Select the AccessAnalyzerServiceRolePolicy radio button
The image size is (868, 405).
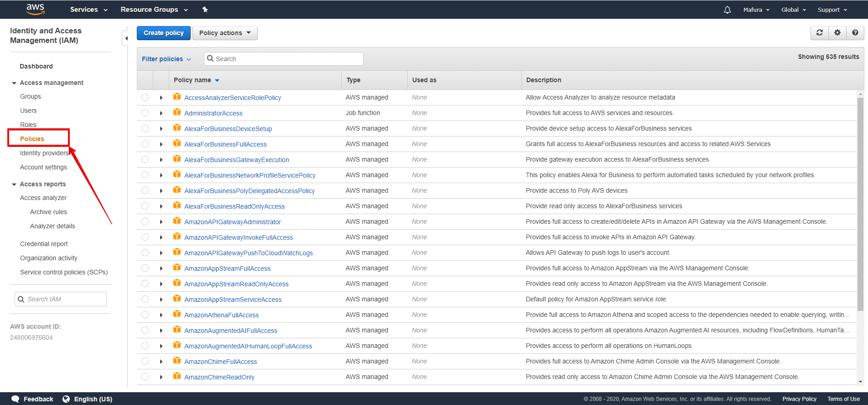coord(145,97)
